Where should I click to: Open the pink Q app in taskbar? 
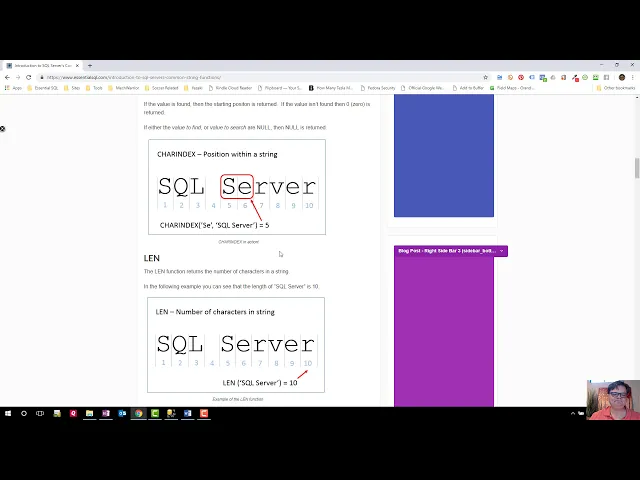pyautogui.click(x=73, y=413)
